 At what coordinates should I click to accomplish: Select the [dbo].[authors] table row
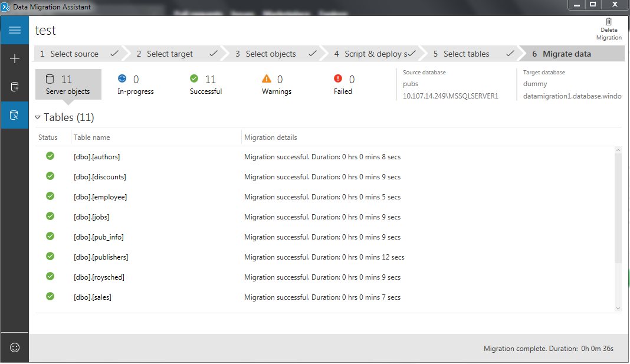pyautogui.click(x=324, y=157)
